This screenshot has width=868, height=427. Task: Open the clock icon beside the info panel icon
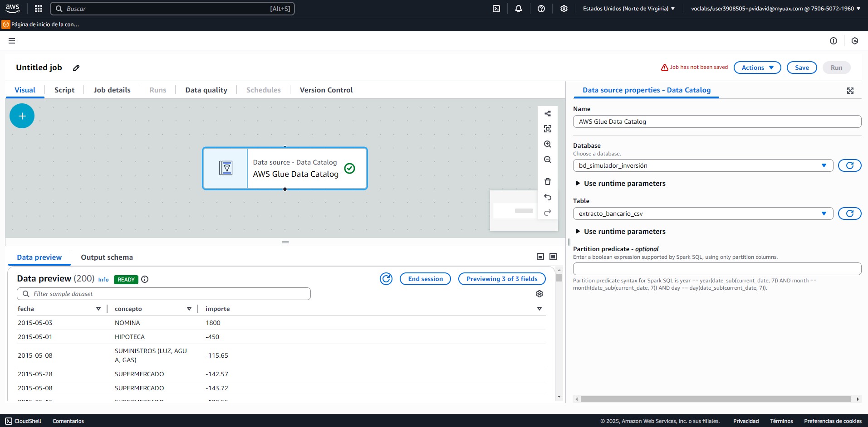click(x=855, y=41)
